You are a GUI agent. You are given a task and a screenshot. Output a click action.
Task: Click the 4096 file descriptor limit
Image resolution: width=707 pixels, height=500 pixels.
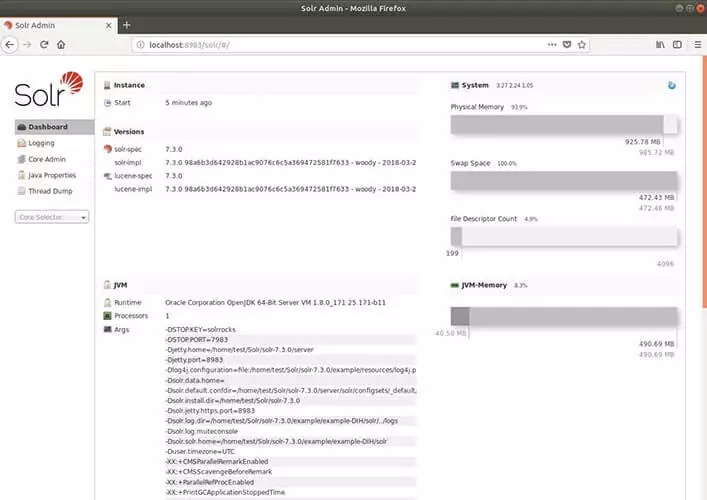coord(665,264)
